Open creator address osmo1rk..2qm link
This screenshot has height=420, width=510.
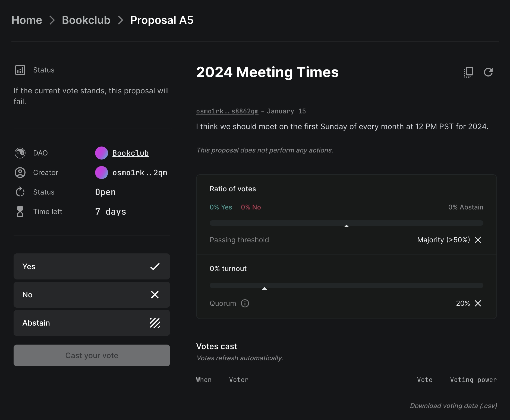coord(140,173)
